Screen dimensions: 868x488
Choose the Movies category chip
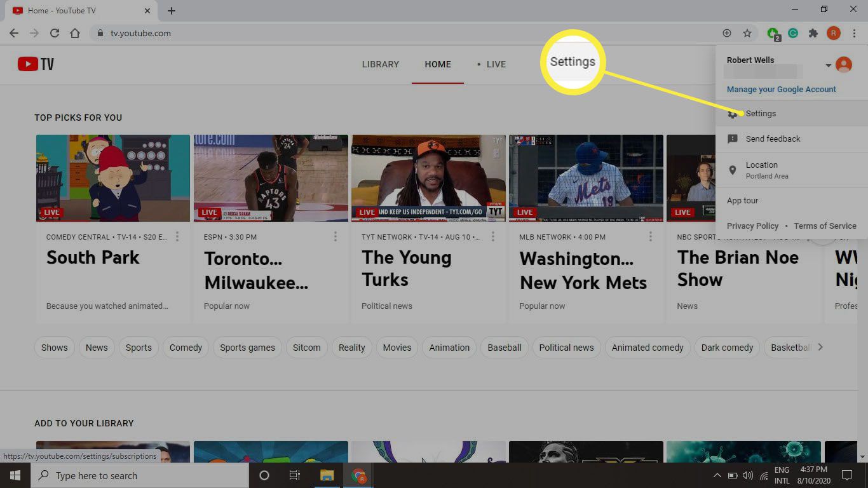pos(397,348)
